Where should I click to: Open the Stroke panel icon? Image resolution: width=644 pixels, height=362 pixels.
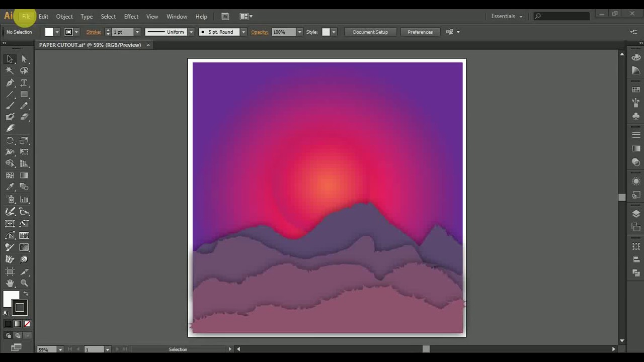[x=636, y=135]
